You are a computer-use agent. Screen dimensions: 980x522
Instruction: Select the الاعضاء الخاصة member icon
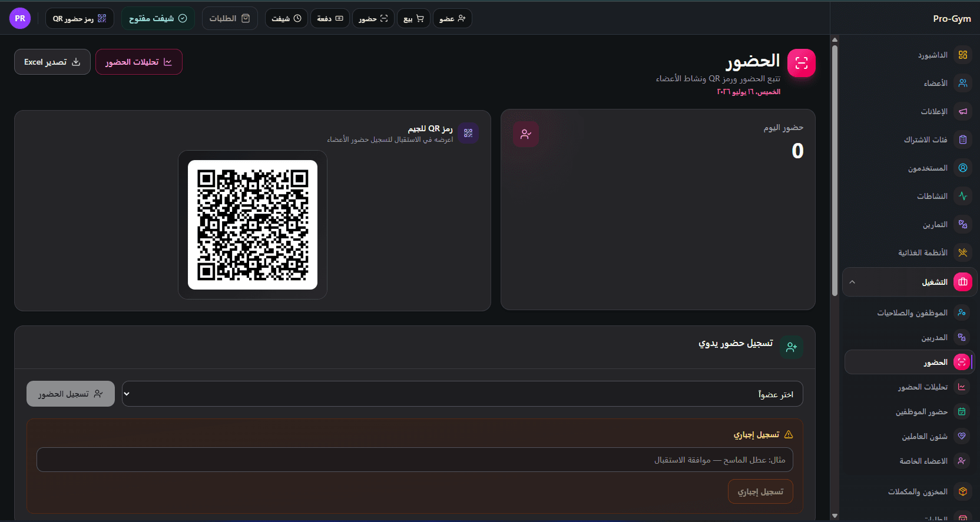click(962, 461)
